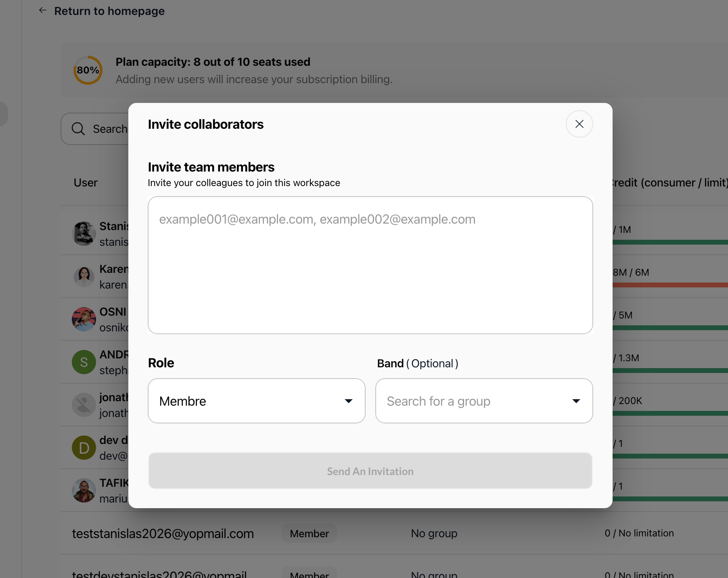Click the Send An Invitation button
728x578 pixels.
coord(370,471)
